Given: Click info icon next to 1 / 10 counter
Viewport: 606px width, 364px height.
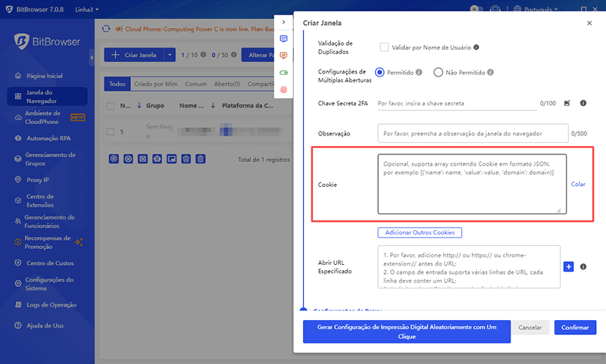Looking at the screenshot, I should (203, 54).
